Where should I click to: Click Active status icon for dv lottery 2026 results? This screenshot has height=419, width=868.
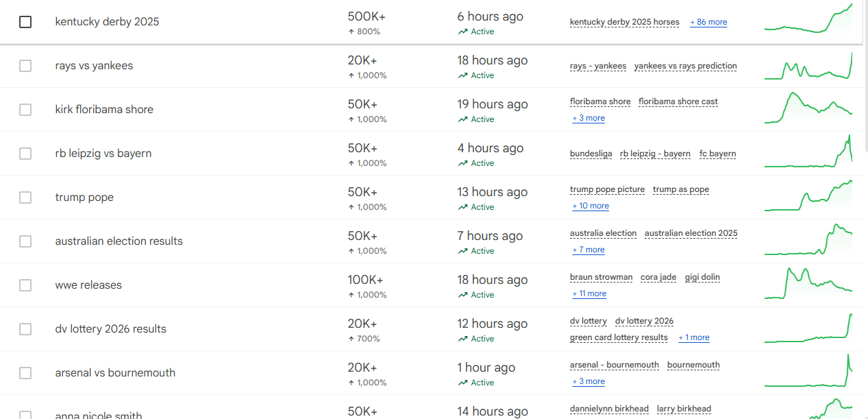pos(463,339)
